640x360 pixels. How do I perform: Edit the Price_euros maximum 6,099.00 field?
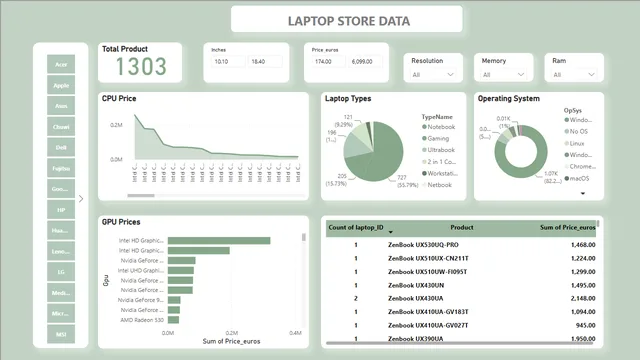point(365,62)
